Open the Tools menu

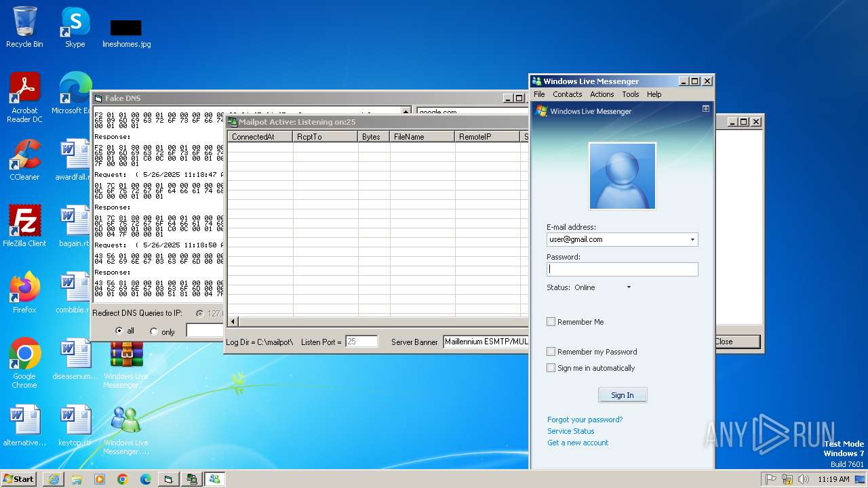(631, 94)
